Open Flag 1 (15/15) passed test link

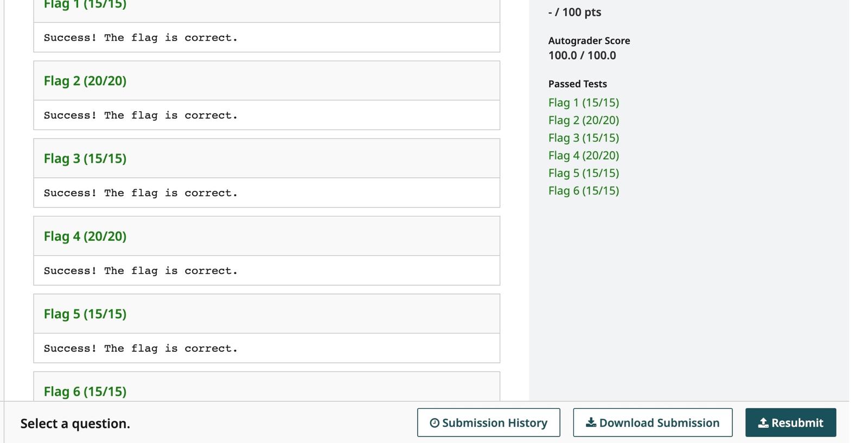coord(583,102)
